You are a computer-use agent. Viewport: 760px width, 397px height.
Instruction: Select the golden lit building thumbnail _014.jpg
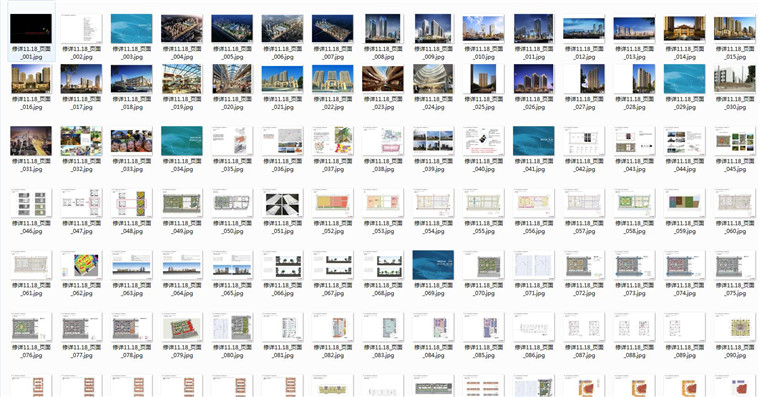(x=684, y=29)
